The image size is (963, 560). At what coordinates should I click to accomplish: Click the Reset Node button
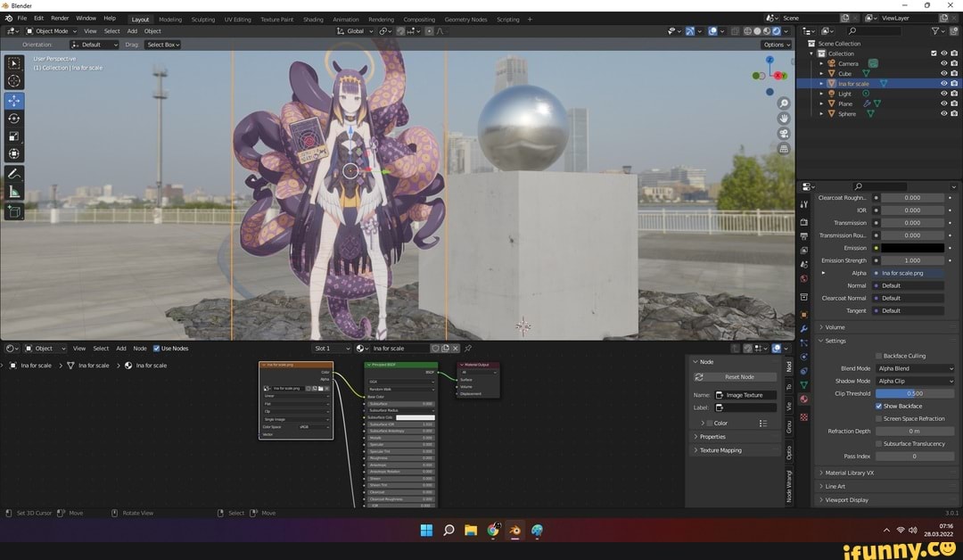(x=739, y=376)
